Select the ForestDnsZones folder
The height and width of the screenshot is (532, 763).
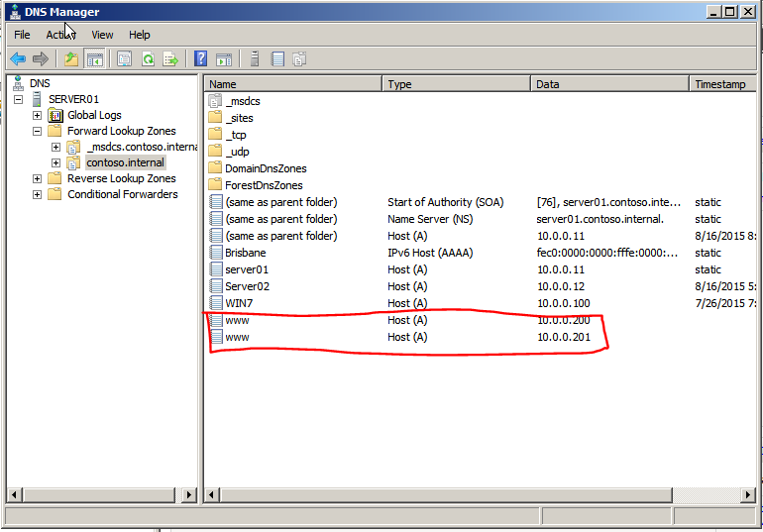[x=264, y=185]
